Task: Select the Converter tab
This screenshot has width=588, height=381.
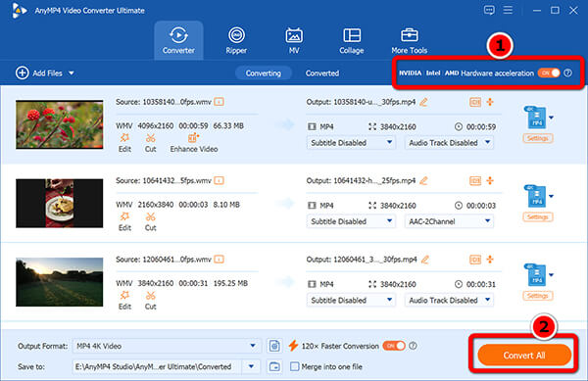Action: tap(178, 40)
